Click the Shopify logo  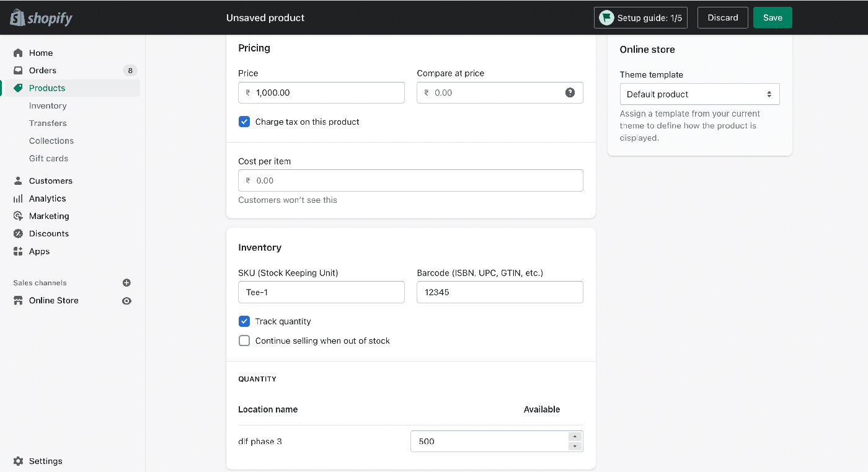(42, 17)
